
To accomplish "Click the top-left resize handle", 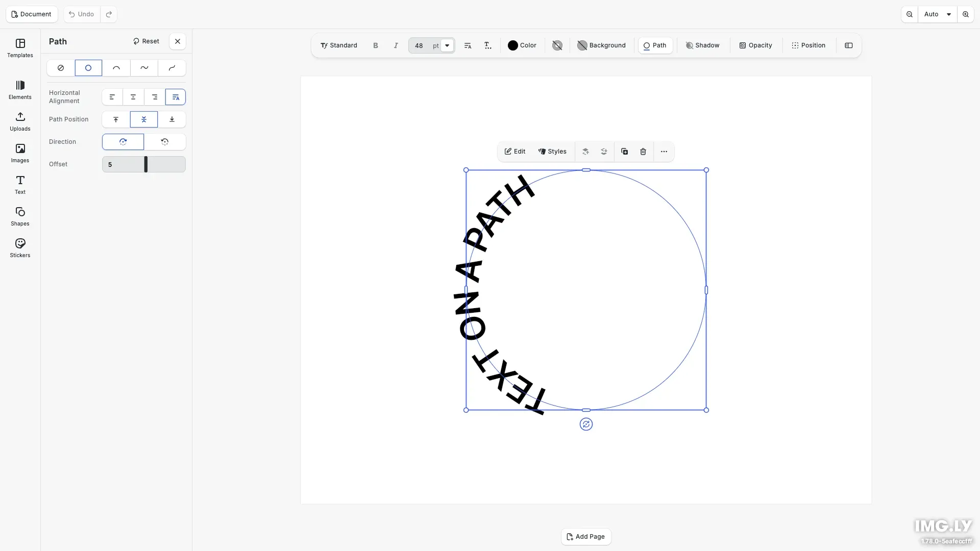I will tap(466, 170).
